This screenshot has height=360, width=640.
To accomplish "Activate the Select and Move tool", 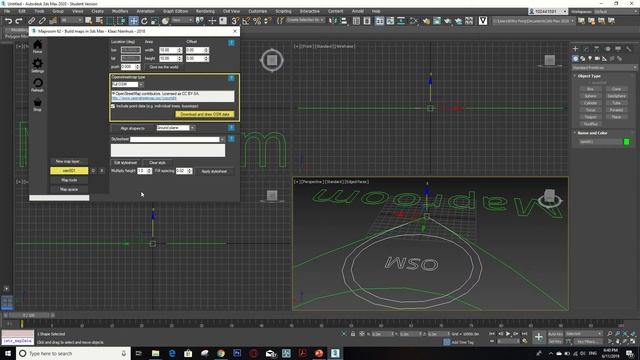I will click(133, 20).
